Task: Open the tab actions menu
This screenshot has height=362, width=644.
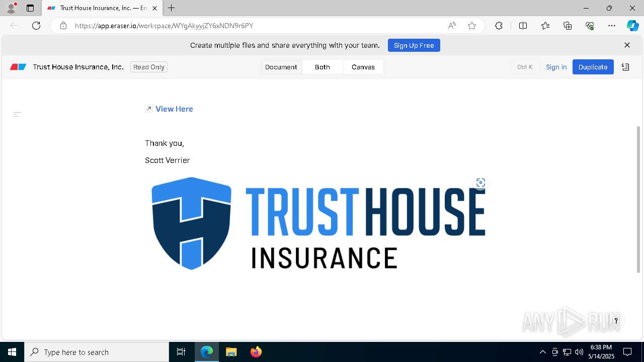Action: 30,8
